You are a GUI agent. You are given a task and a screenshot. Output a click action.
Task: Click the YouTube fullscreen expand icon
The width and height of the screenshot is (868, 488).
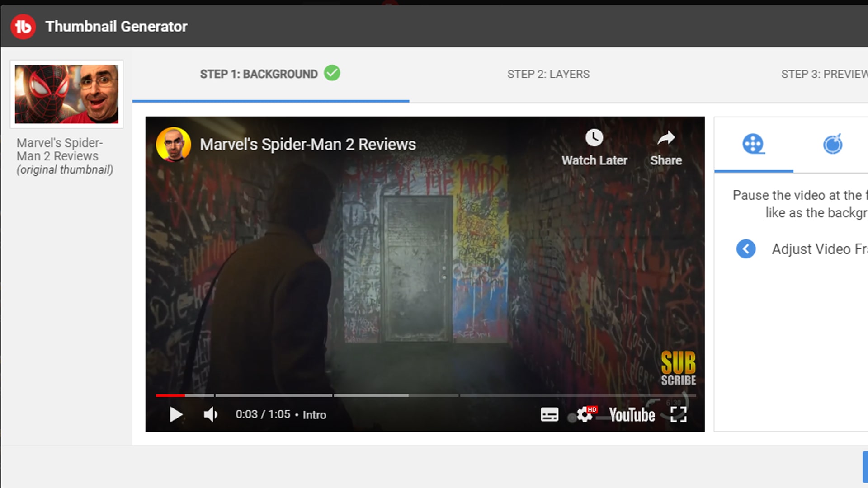678,415
